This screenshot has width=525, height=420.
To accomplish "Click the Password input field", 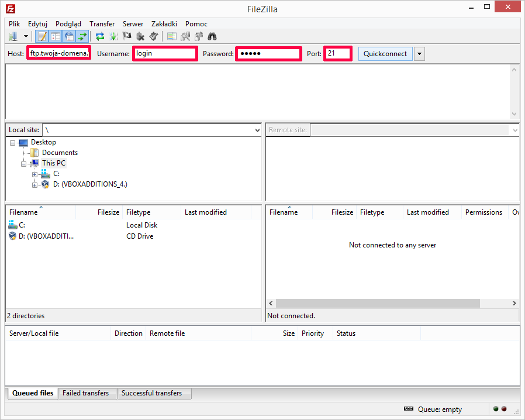I will [x=268, y=54].
